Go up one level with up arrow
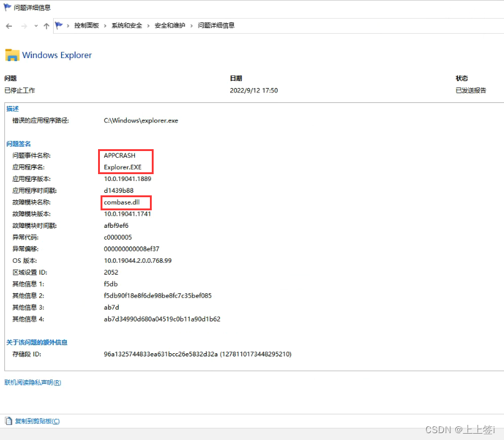Image resolution: width=504 pixels, height=440 pixels. 47,26
